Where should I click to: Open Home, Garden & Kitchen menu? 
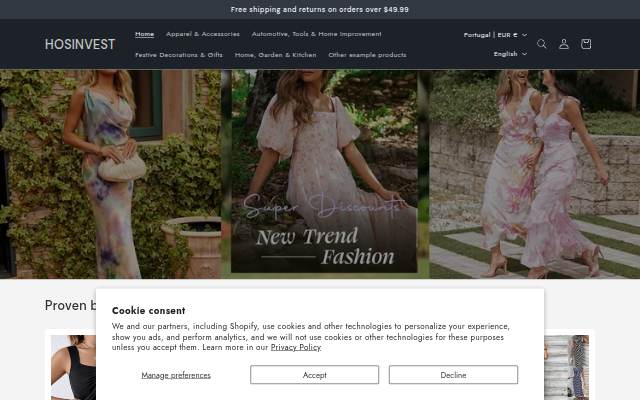coord(276,55)
